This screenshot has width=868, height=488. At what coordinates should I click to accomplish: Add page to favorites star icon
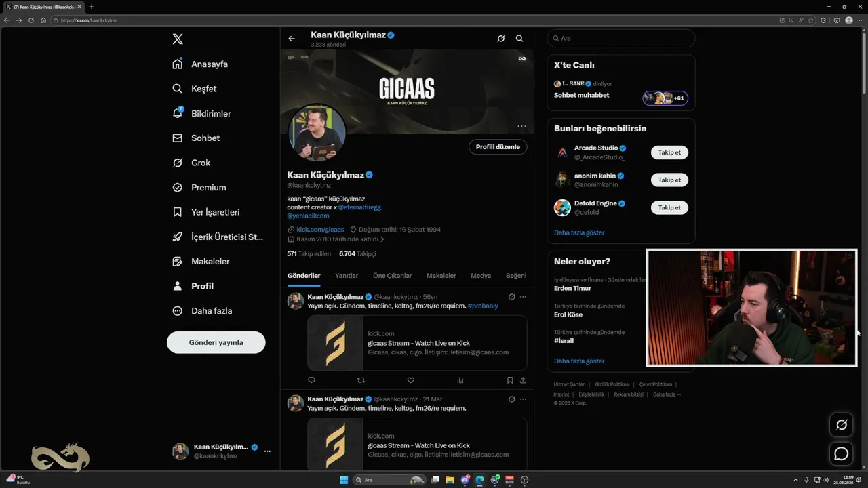click(x=811, y=20)
